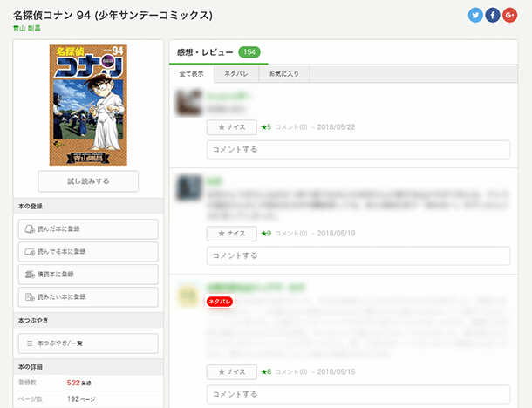Open 本つぶやき/一覧 list
The height and width of the screenshot is (408, 532).
pyautogui.click(x=88, y=343)
